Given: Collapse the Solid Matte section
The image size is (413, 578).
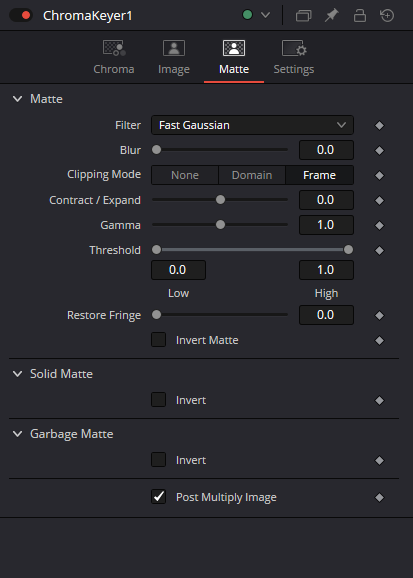Looking at the screenshot, I should [x=17, y=374].
